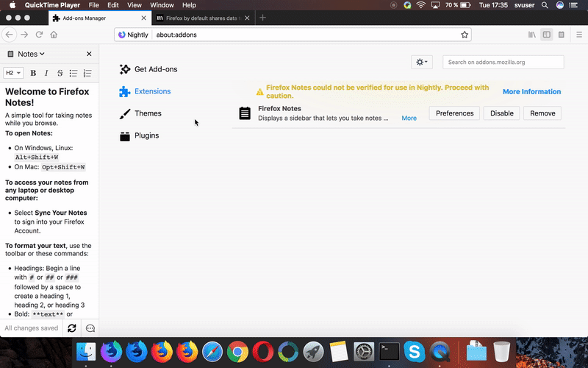This screenshot has width=588, height=368.
Task: Open the More Information link
Action: click(531, 91)
